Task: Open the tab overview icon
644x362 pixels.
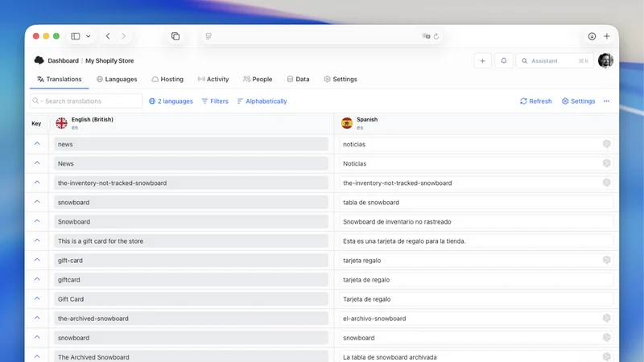Action: pyautogui.click(x=175, y=36)
